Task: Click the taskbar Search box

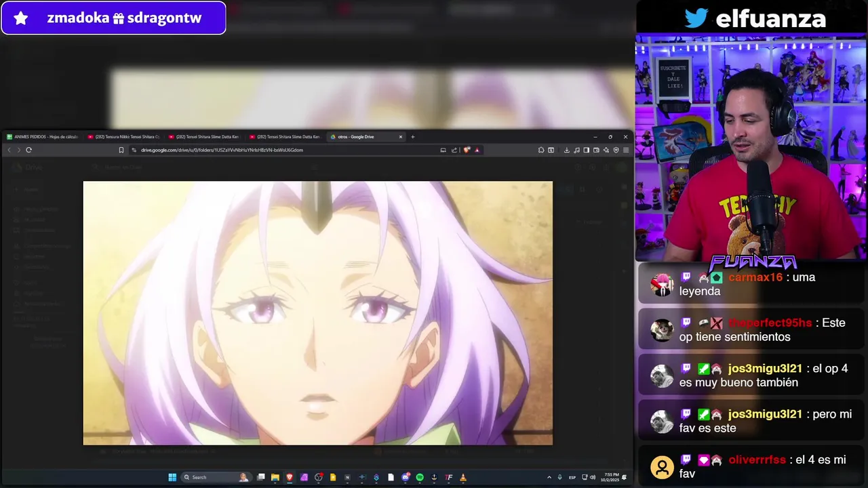Action: click(x=217, y=477)
